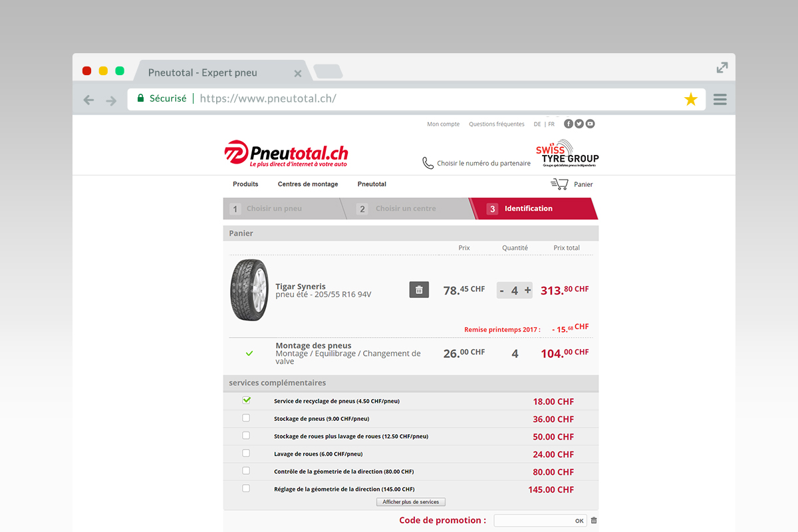Check Lavage de roues option

(246, 453)
